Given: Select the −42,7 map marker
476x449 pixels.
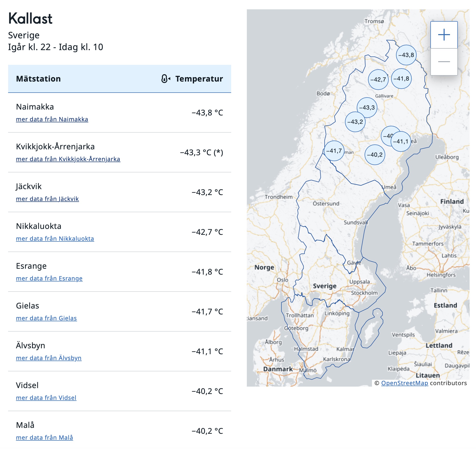Looking at the screenshot, I should click(x=378, y=80).
